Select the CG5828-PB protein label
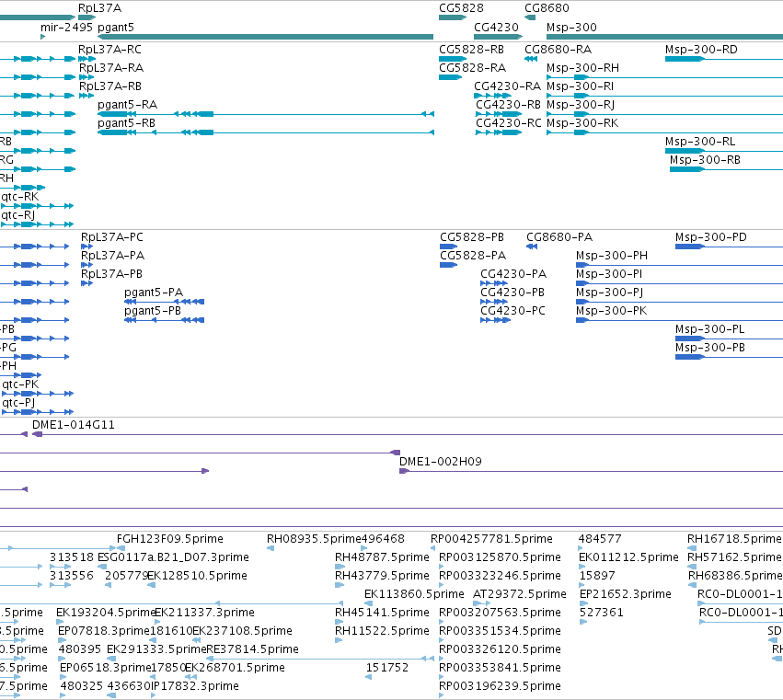This screenshot has height=700, width=783. pos(472,237)
